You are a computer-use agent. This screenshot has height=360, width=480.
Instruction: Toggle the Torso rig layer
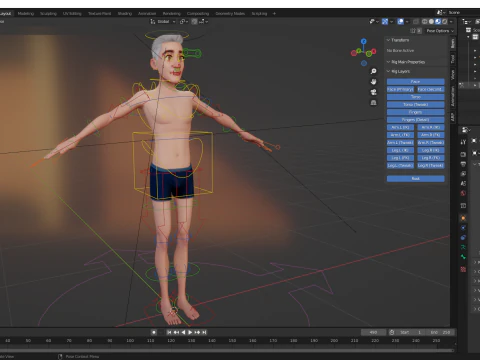(x=416, y=97)
